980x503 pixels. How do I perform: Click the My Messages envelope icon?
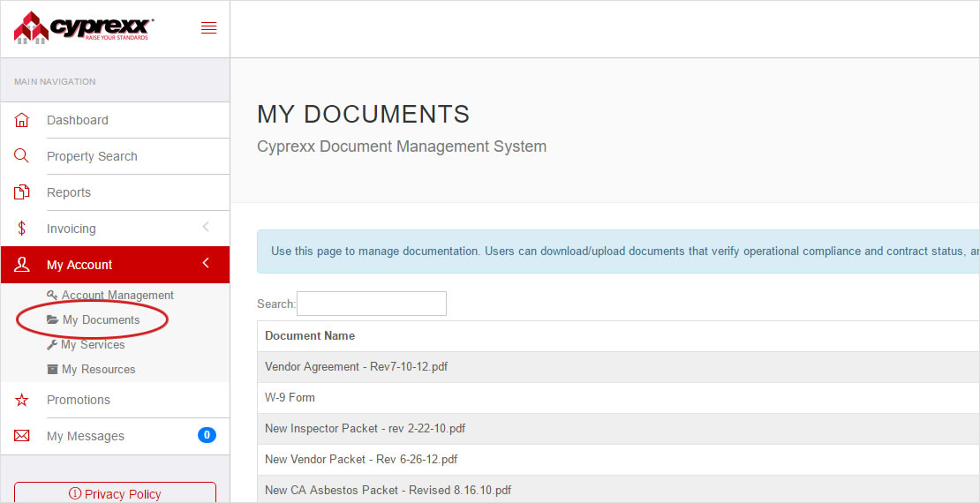(22, 436)
